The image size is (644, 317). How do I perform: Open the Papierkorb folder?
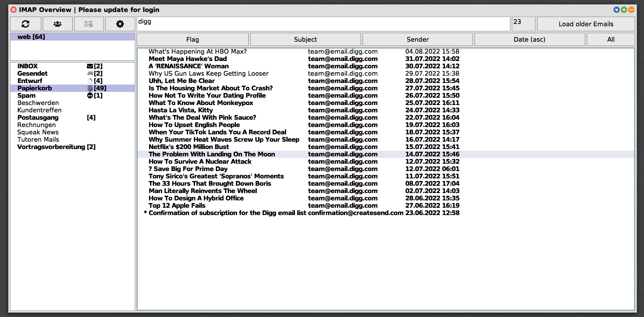[x=73, y=88]
